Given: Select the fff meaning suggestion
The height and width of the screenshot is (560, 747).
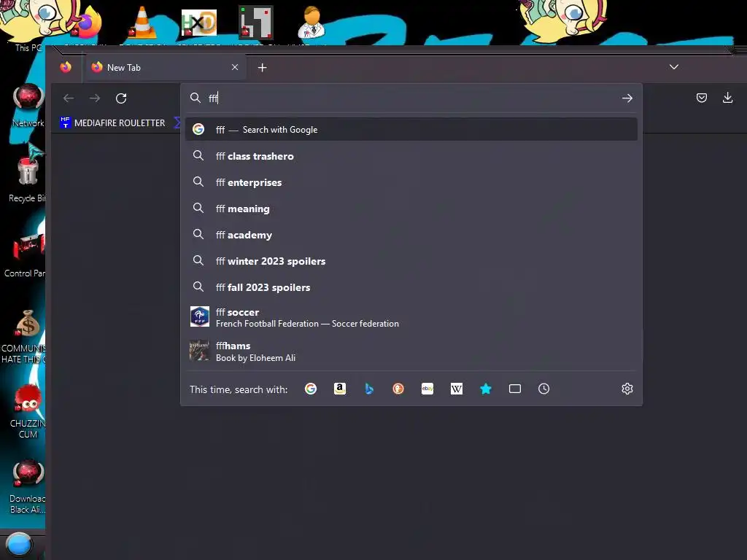Looking at the screenshot, I should pyautogui.click(x=411, y=208).
